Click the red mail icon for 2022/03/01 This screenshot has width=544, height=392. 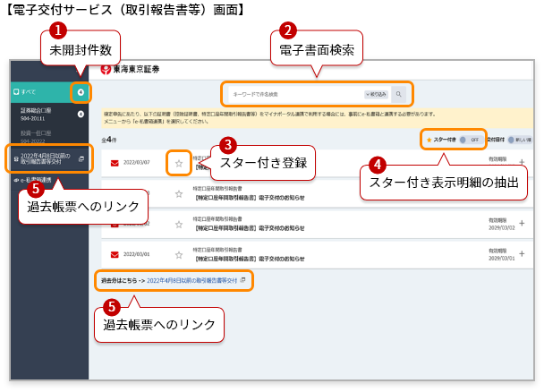coord(115,255)
